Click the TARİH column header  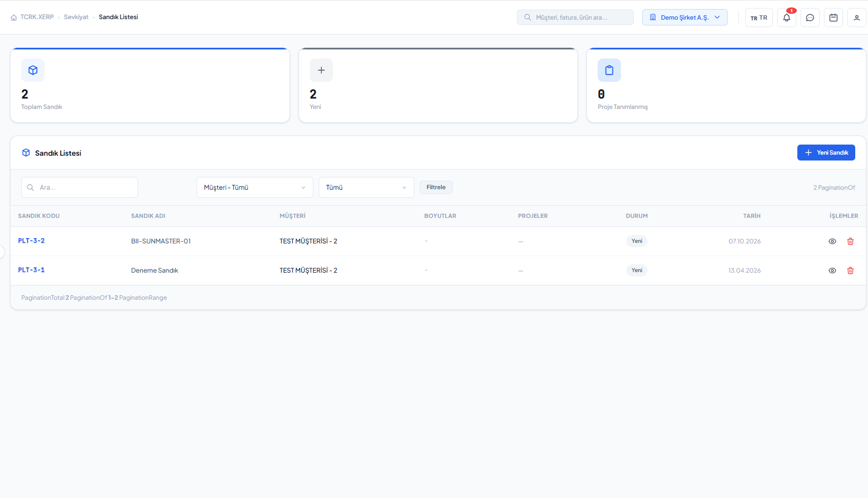[x=752, y=216]
